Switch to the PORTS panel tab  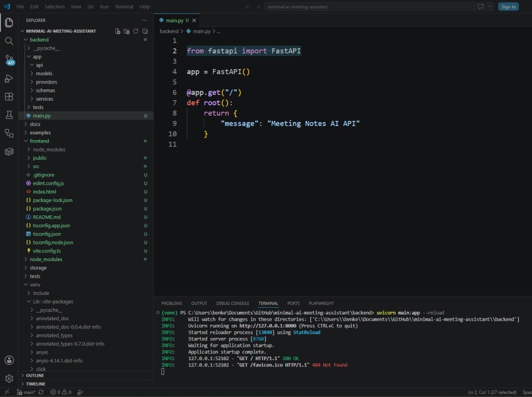tap(294, 304)
